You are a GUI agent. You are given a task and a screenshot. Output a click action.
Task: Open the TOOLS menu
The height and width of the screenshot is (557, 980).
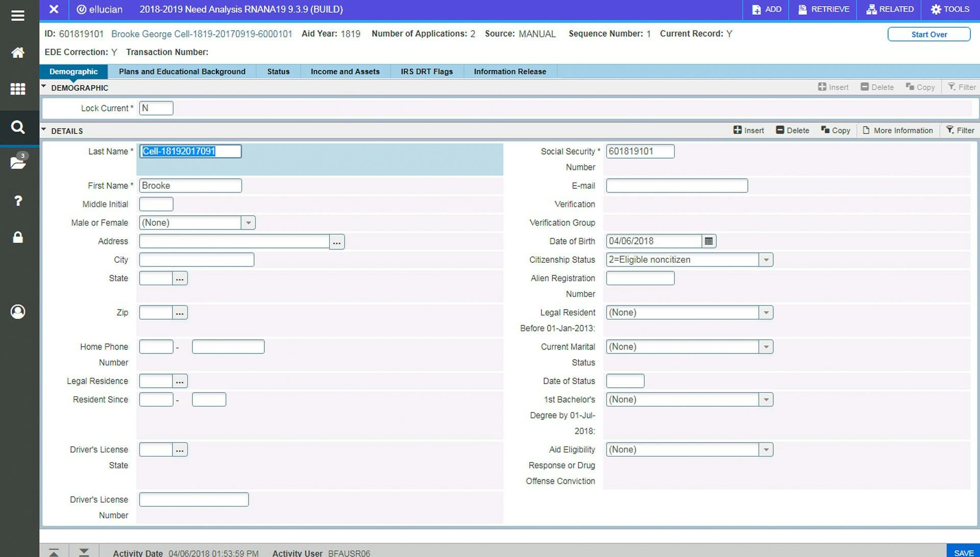[x=950, y=9]
